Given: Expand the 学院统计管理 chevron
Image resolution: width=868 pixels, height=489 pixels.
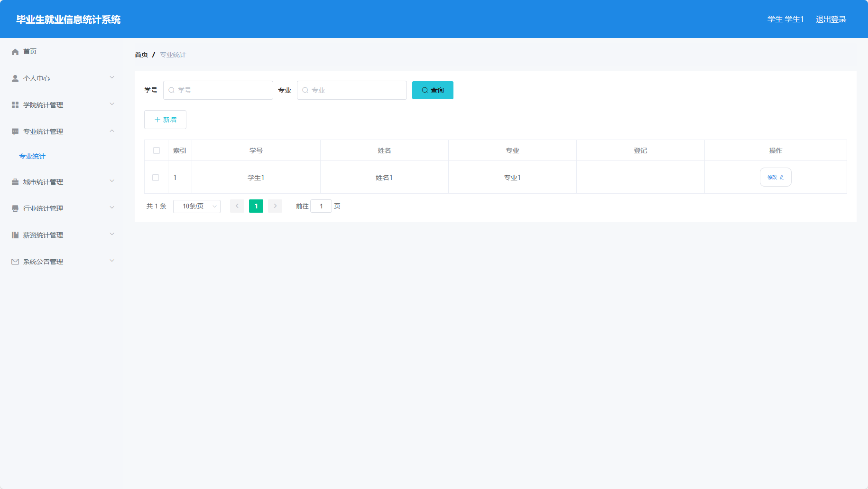Looking at the screenshot, I should click(112, 104).
